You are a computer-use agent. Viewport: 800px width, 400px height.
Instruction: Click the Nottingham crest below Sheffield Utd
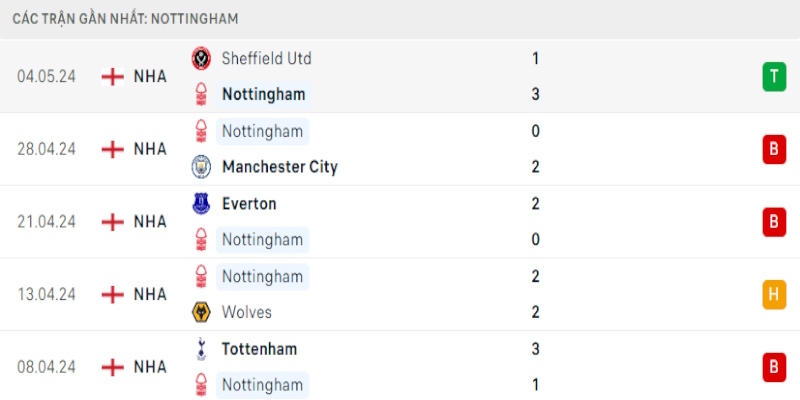201,95
